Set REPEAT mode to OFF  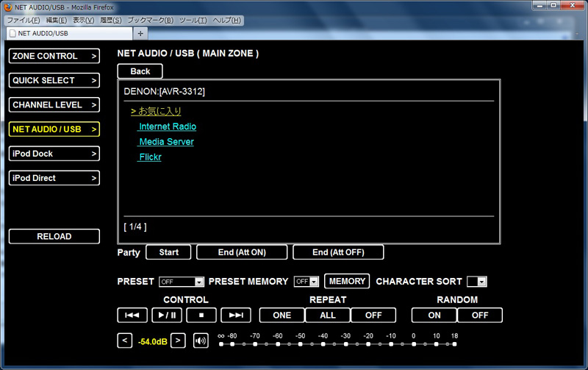point(373,316)
